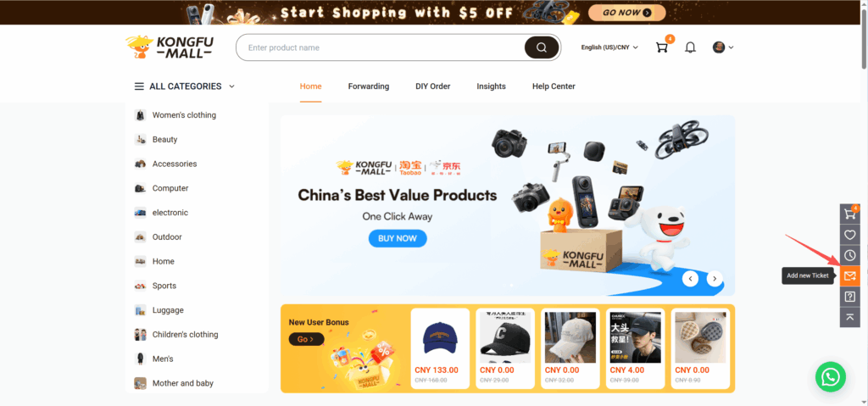Viewport: 868px width, 406px height.
Task: Open the shopping cart in header
Action: tap(662, 47)
